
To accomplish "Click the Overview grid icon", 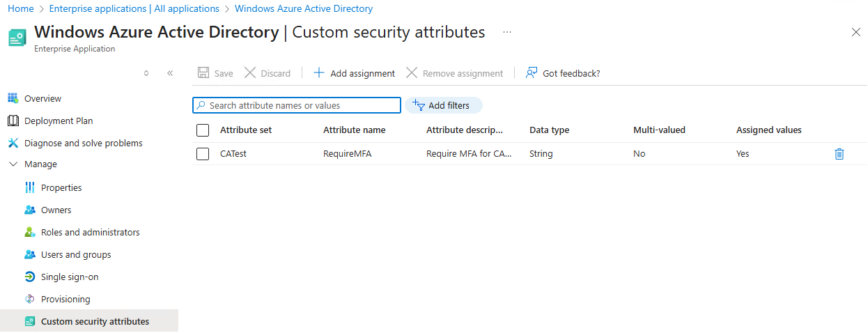I will [13, 98].
